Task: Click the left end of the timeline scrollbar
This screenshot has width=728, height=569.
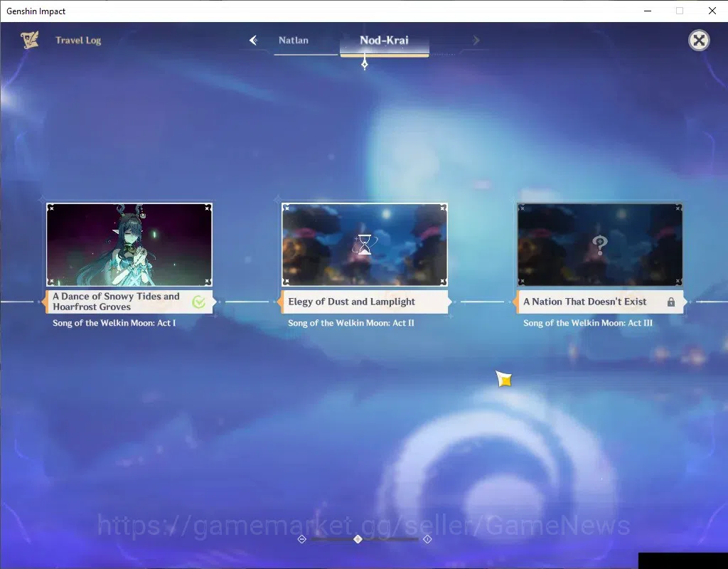Action: click(301, 539)
